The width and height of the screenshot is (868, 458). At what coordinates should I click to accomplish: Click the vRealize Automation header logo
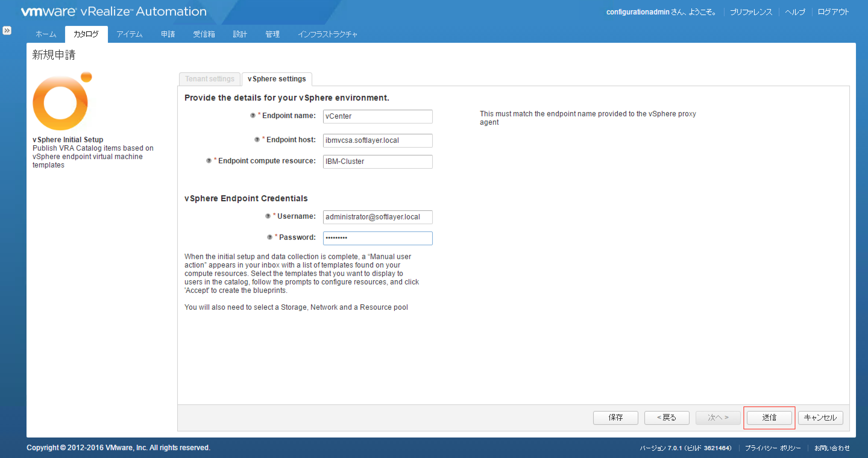point(114,12)
